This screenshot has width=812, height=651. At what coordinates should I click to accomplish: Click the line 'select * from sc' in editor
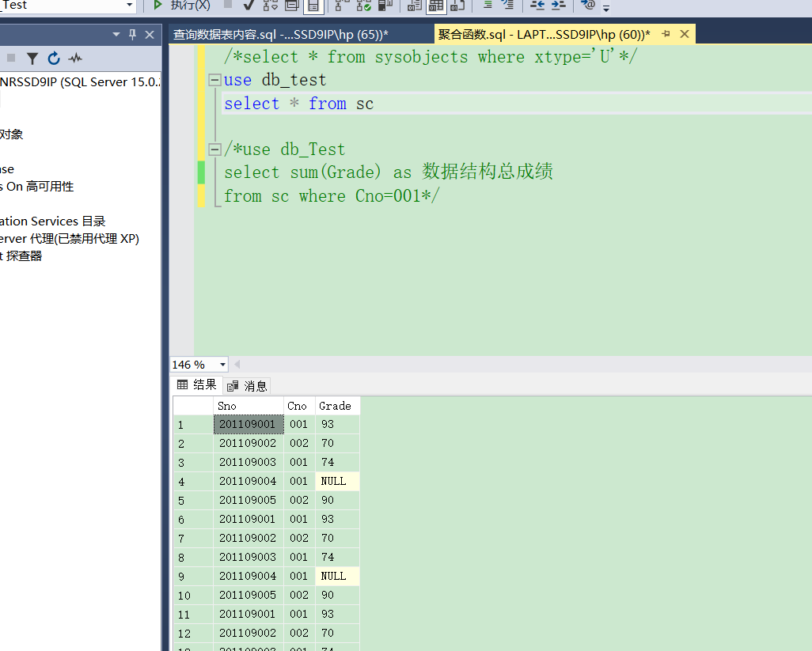pyautogui.click(x=299, y=104)
